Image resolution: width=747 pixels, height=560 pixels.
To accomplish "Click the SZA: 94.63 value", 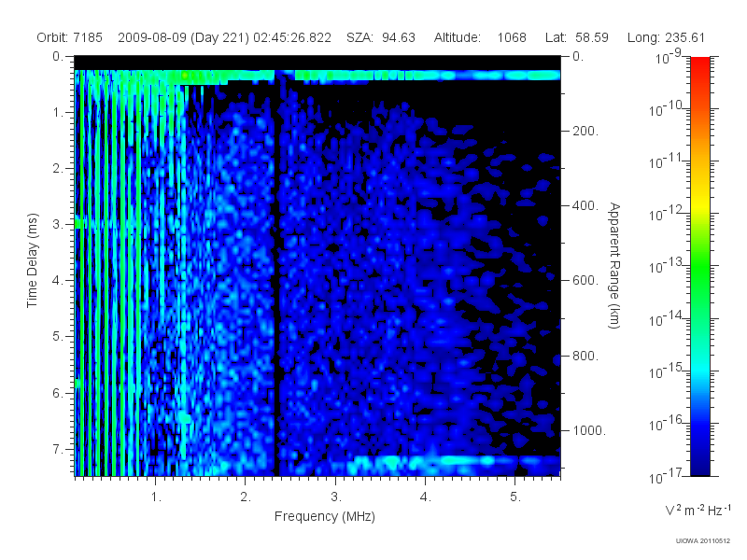I will [381, 37].
